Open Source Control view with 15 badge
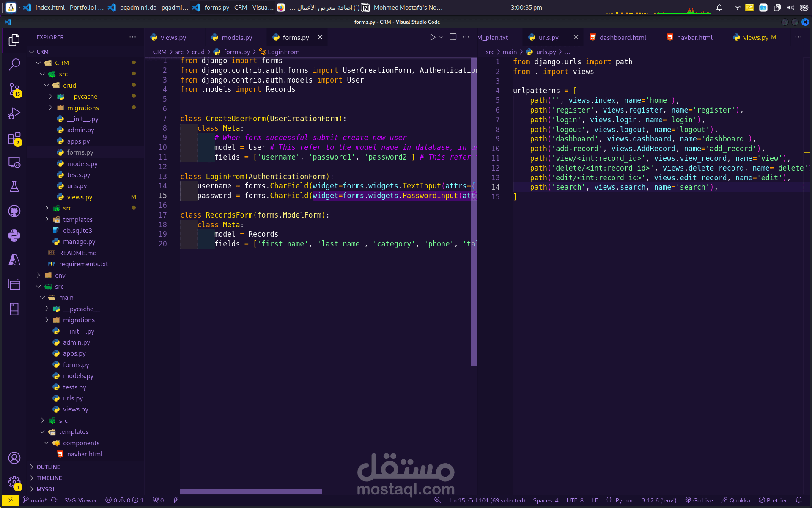Image resolution: width=812 pixels, height=508 pixels. (x=14, y=89)
